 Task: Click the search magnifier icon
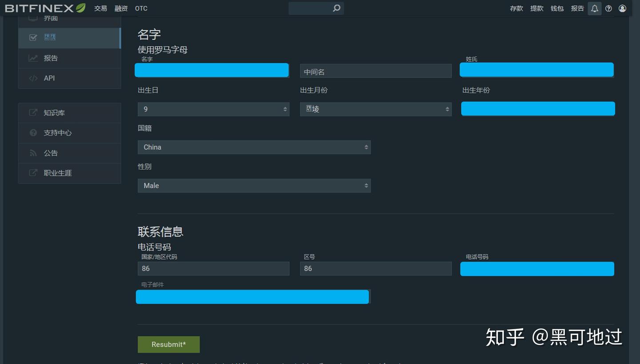pyautogui.click(x=336, y=8)
